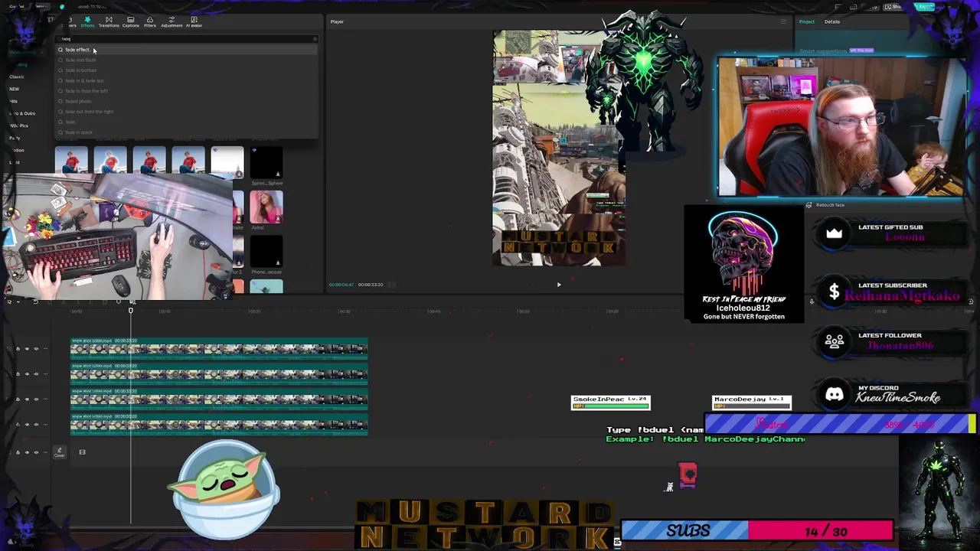
Task: Select the Hits effects category
Action: click(14, 101)
